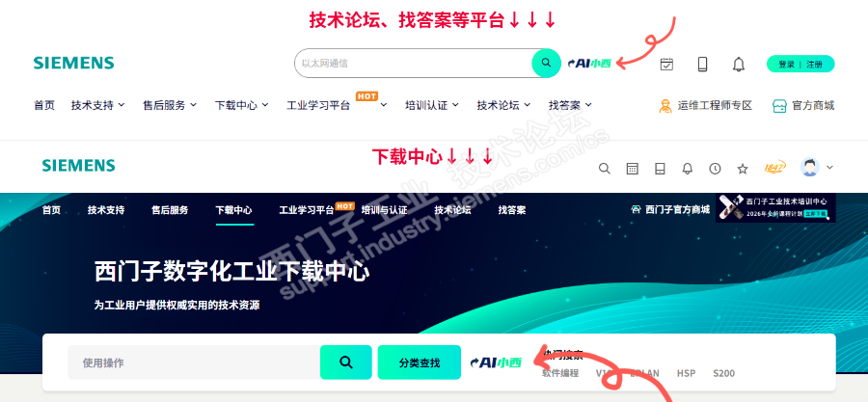The width and height of the screenshot is (868, 402).
Task: Click the star favorites icon in download header
Action: (x=743, y=169)
